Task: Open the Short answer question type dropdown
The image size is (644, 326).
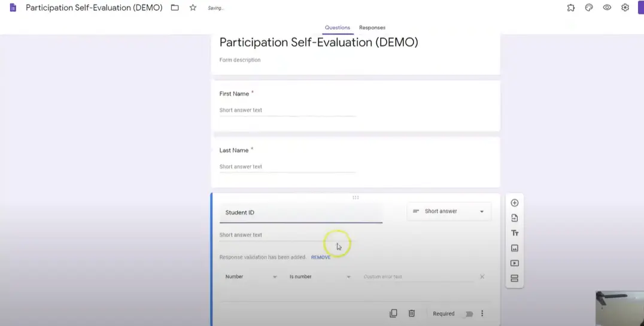Action: click(449, 211)
